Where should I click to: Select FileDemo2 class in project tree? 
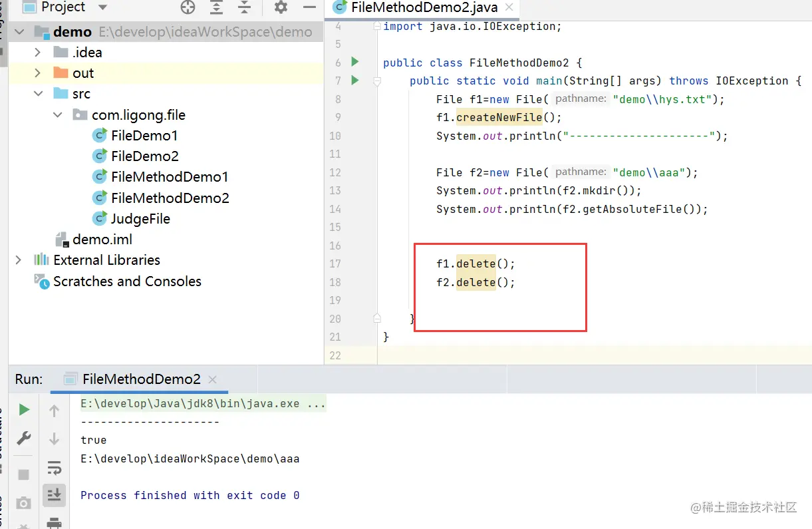145,156
